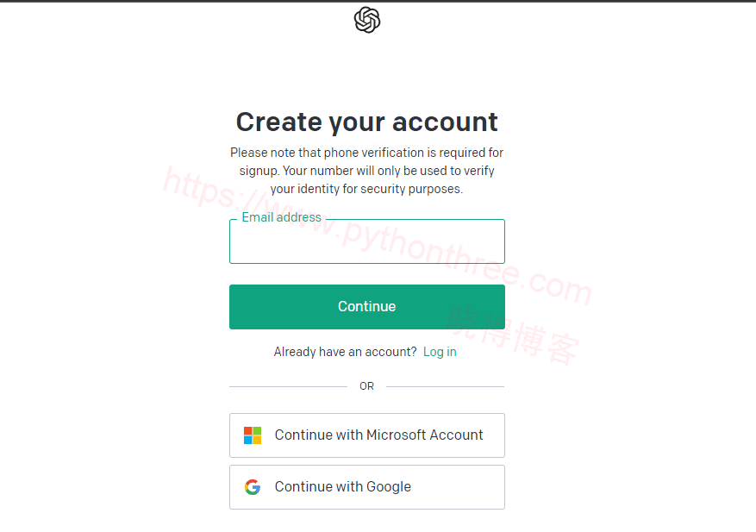Click the Chinese watermark text
Viewport: 756px width, 532px height.
click(x=513, y=334)
